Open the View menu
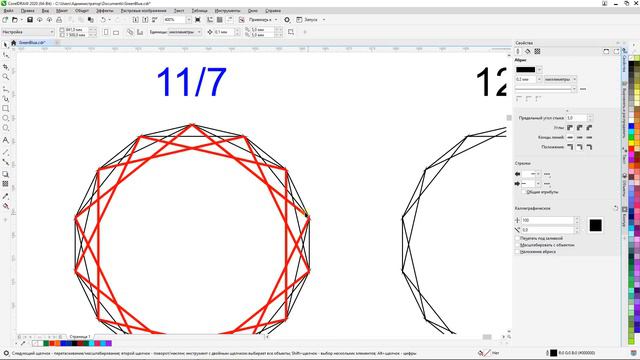 coord(46,11)
